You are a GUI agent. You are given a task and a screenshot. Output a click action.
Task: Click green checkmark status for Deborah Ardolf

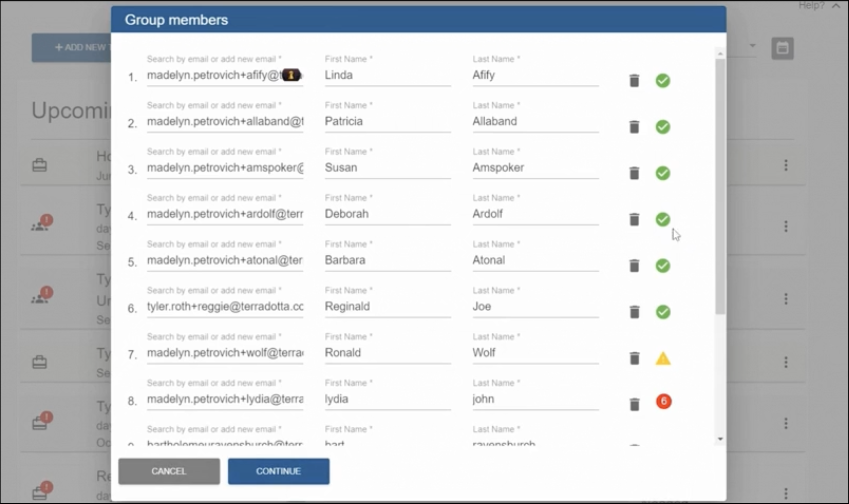tap(663, 219)
